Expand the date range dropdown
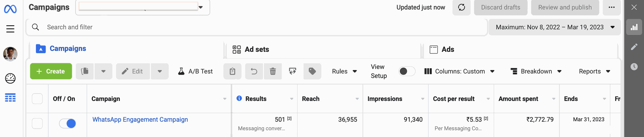The height and width of the screenshot is (137, 644). (x=554, y=27)
